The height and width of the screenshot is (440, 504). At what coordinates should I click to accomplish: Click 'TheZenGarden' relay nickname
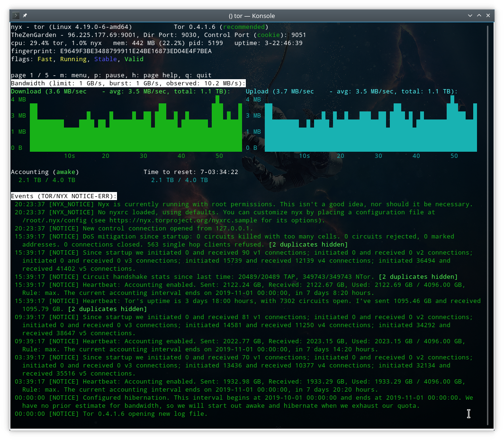(34, 35)
